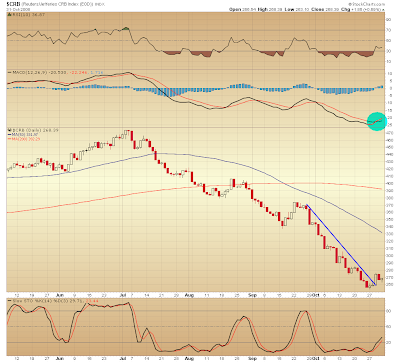Click the red MA(200) legend label

coord(26,139)
